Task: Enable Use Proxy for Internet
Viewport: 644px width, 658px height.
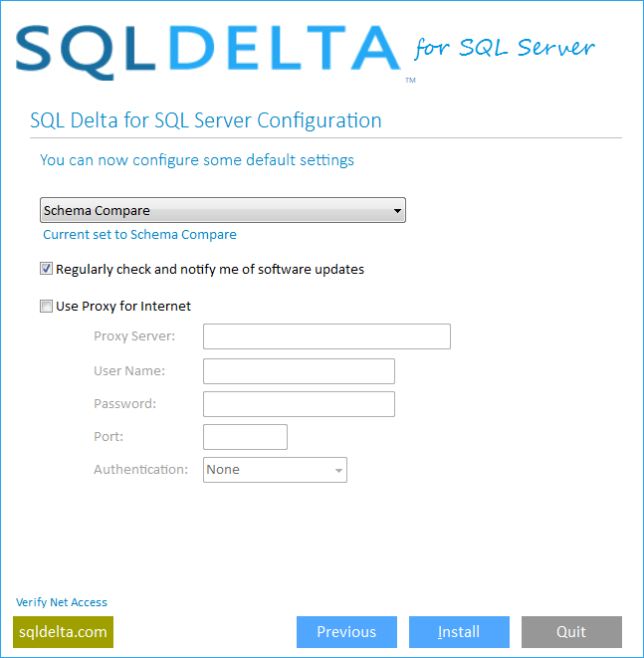Action: pyautogui.click(x=46, y=307)
